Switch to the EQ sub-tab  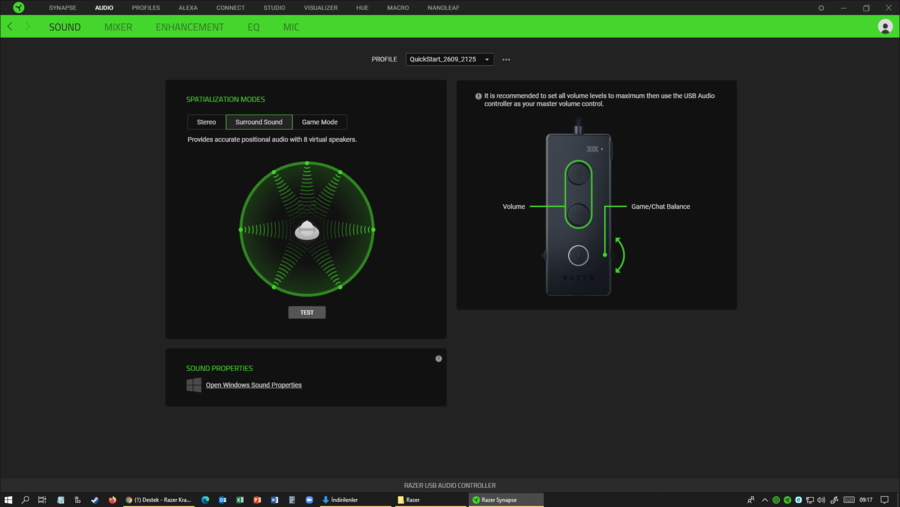(253, 27)
